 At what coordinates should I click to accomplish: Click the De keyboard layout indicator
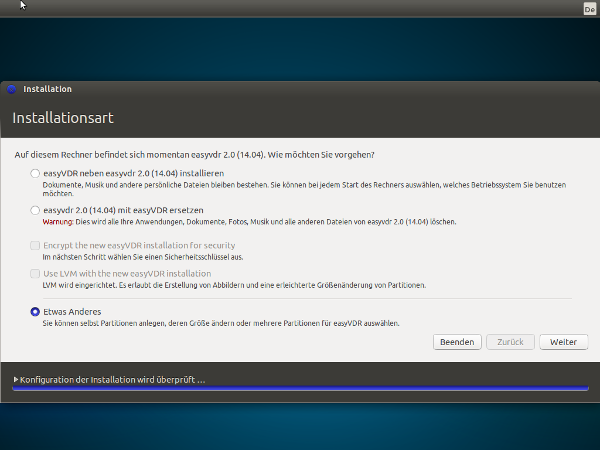pyautogui.click(x=589, y=8)
